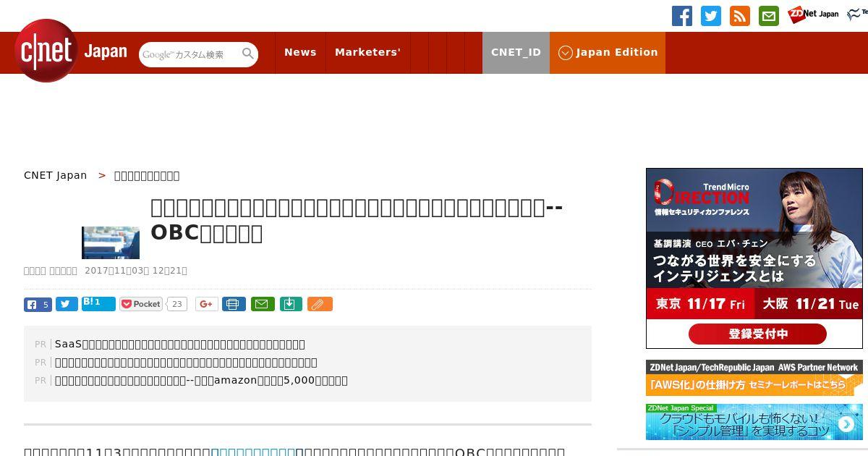
Task: Click the article thumbnail image
Action: pos(111,242)
